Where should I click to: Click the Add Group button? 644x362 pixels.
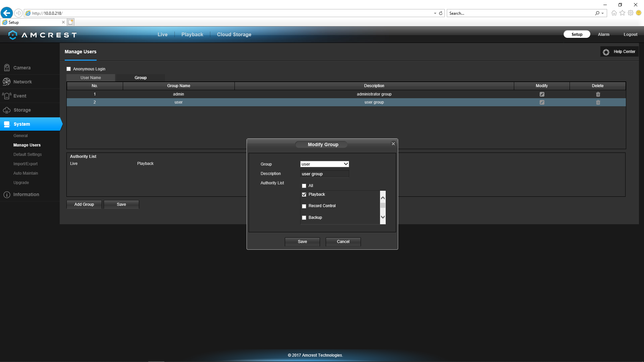coord(84,204)
